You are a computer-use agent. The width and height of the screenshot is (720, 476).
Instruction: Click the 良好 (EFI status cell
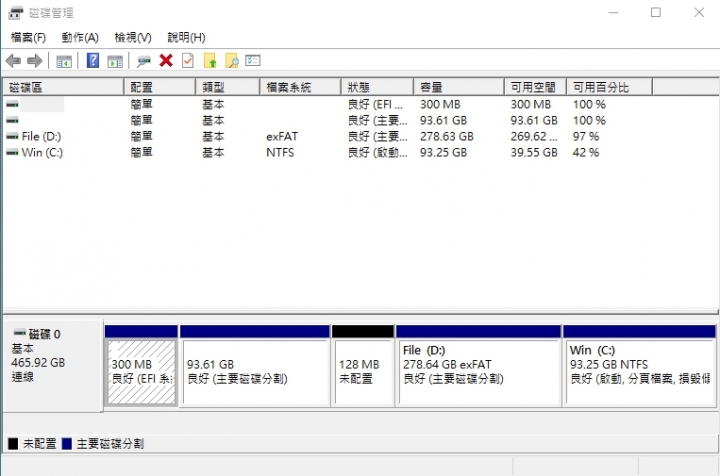[x=375, y=105]
